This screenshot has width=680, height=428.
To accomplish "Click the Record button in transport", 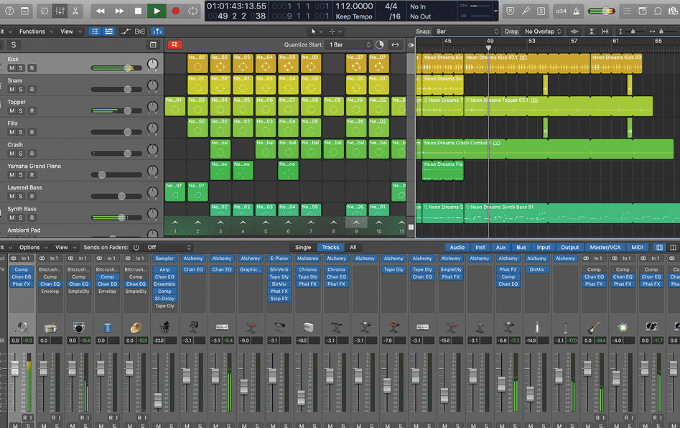I will [176, 10].
